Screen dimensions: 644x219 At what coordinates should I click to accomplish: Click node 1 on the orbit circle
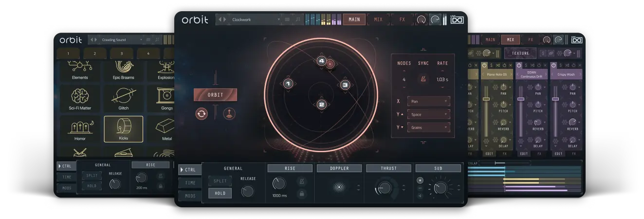coord(288,84)
